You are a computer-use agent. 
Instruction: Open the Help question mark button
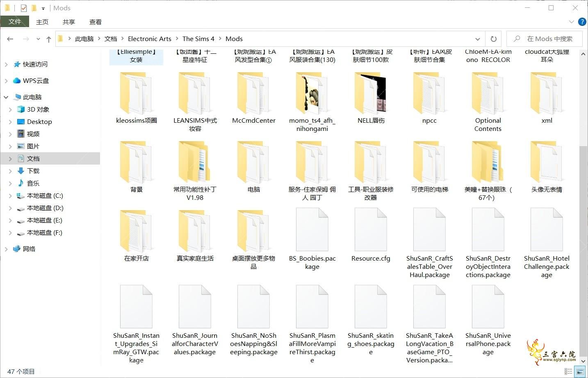[x=582, y=22]
